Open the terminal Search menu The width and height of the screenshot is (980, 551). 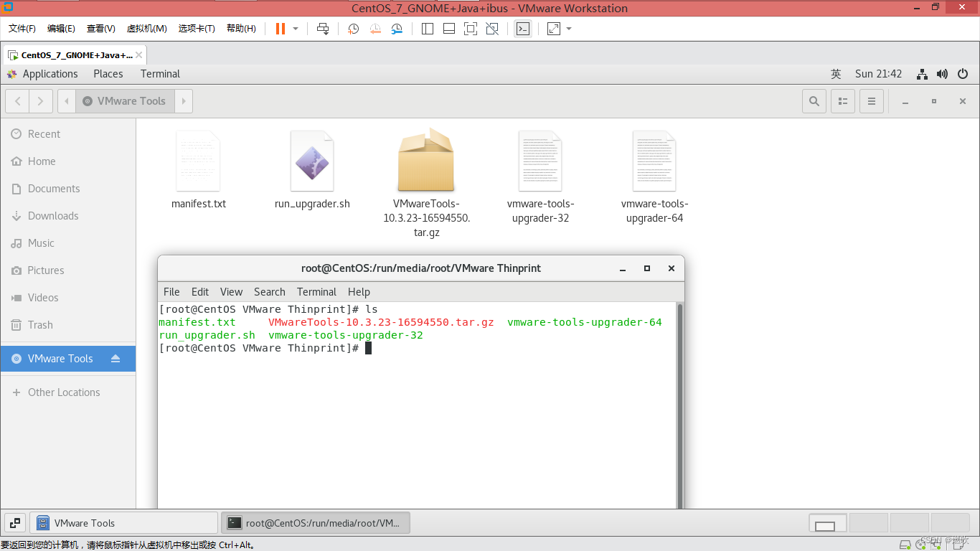click(x=269, y=292)
